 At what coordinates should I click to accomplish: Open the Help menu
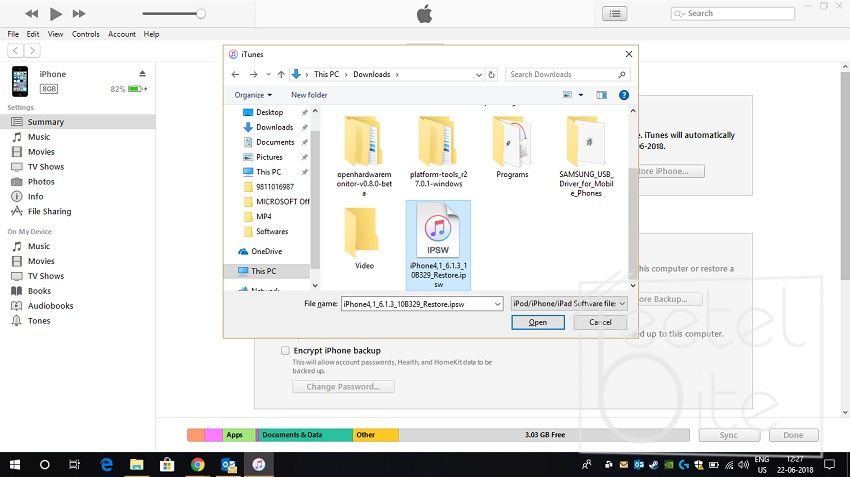coord(151,34)
